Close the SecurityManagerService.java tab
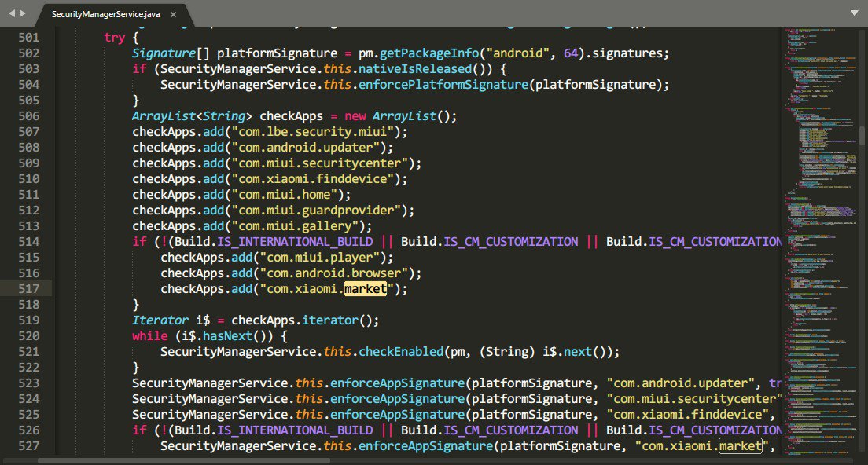Viewport: 868px width, 465px height. tap(173, 14)
